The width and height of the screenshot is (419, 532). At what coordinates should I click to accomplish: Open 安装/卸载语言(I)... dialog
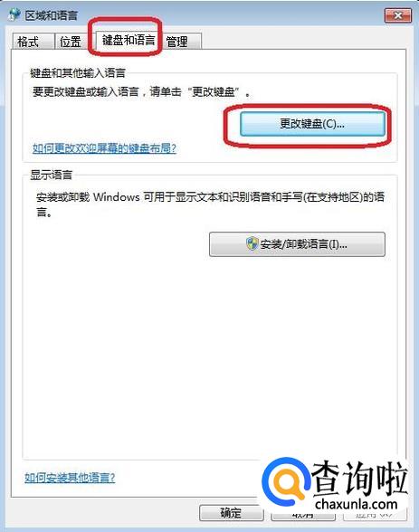coord(297,244)
